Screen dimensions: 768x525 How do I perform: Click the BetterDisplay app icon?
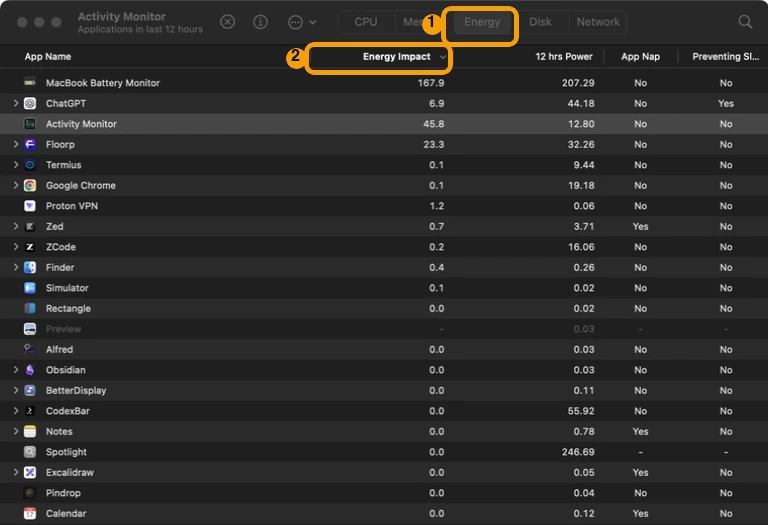[x=30, y=391]
